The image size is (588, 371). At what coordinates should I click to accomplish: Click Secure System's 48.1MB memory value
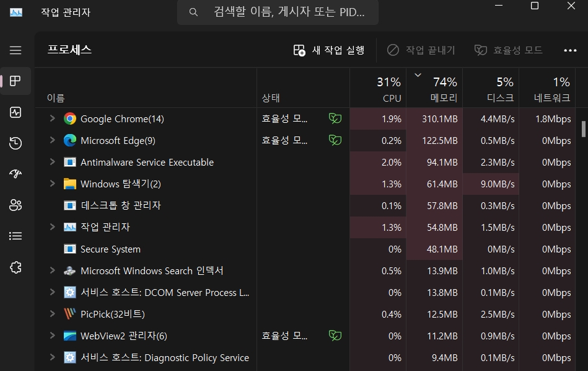point(442,249)
